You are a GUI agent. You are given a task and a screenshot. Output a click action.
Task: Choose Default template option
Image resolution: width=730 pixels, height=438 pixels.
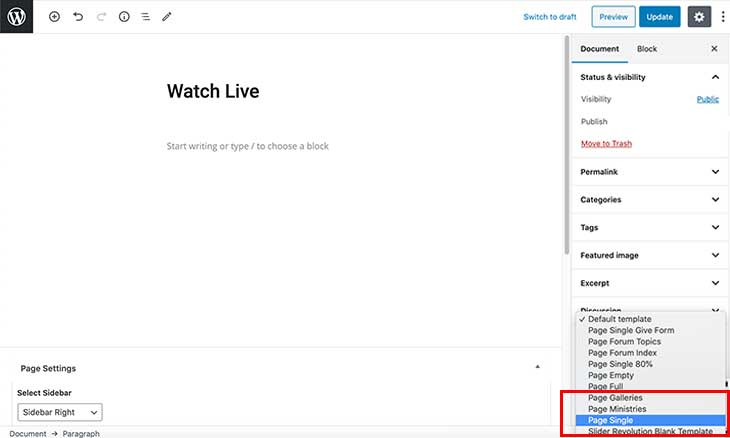[x=650, y=319]
